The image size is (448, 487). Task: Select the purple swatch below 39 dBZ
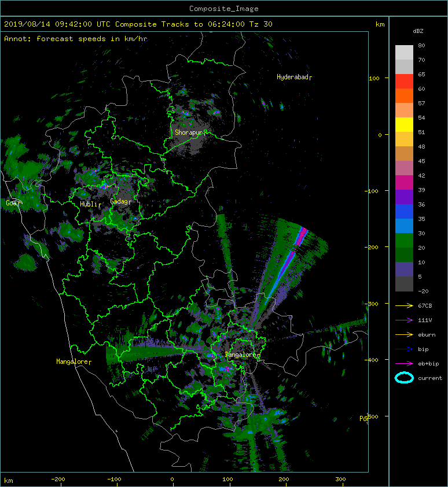tap(404, 197)
